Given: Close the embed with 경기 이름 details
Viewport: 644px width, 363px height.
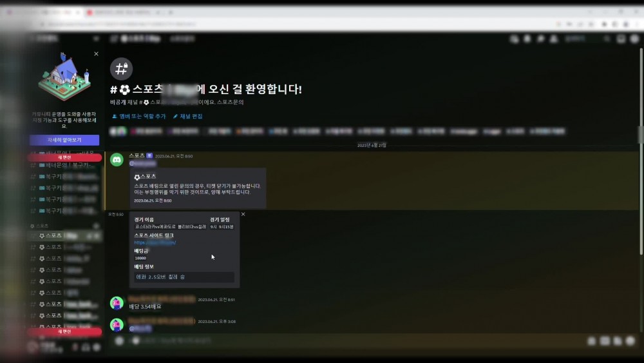Looking at the screenshot, I should coord(243,214).
